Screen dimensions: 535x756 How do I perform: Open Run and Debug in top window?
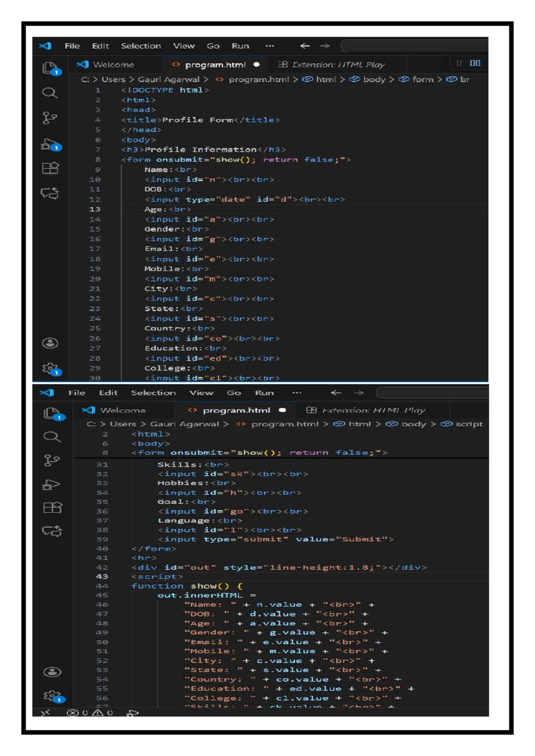click(50, 145)
